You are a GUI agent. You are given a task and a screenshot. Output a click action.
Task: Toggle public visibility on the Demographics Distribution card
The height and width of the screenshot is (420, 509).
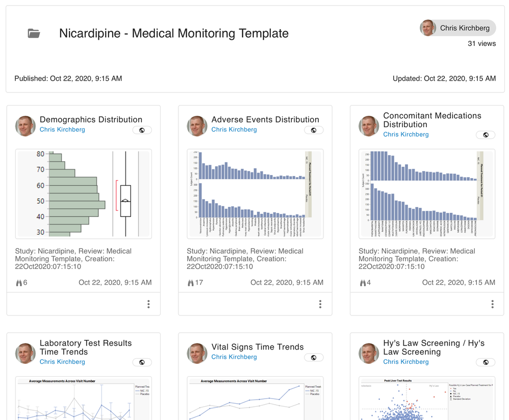click(x=142, y=130)
